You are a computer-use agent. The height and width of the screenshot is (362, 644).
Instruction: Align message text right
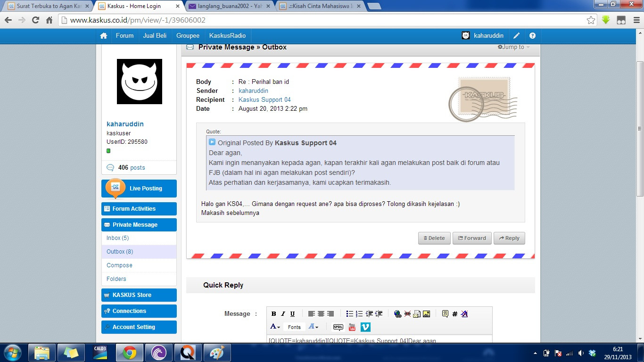click(330, 314)
